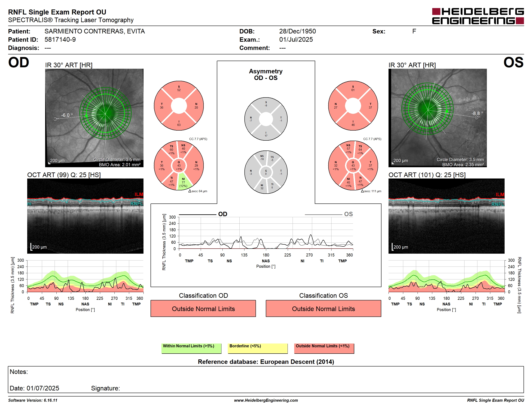Screen dimensions: 532x411
Task: Click the Heidelberg Engineering logo
Action: [478, 16]
